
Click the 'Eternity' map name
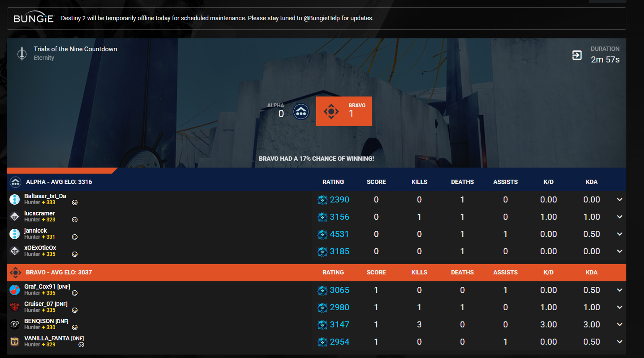[44, 58]
